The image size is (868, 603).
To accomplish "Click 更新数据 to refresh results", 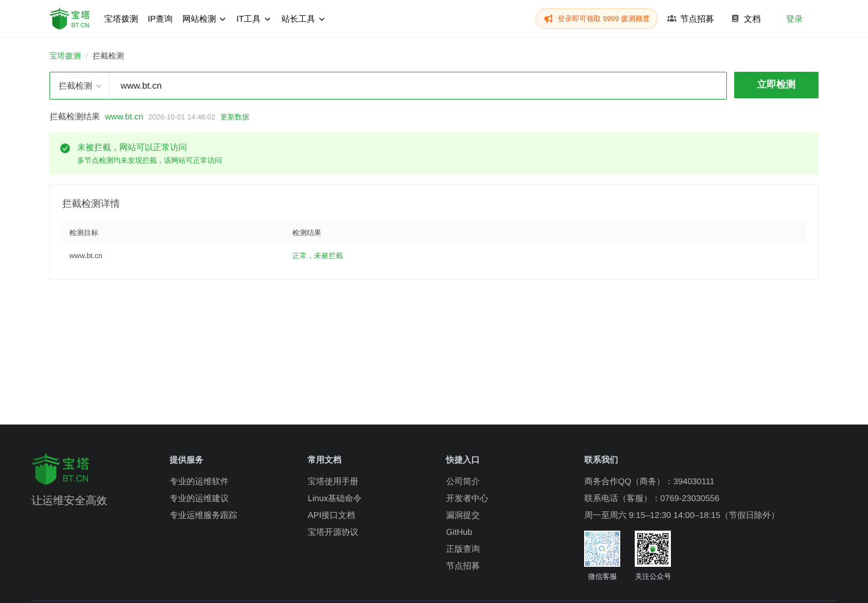I will click(x=234, y=117).
